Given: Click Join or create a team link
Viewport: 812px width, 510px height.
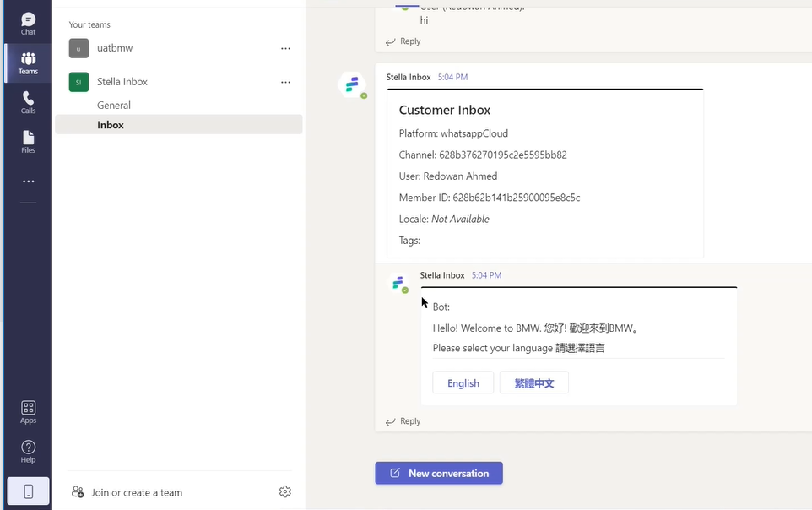Looking at the screenshot, I should point(137,492).
